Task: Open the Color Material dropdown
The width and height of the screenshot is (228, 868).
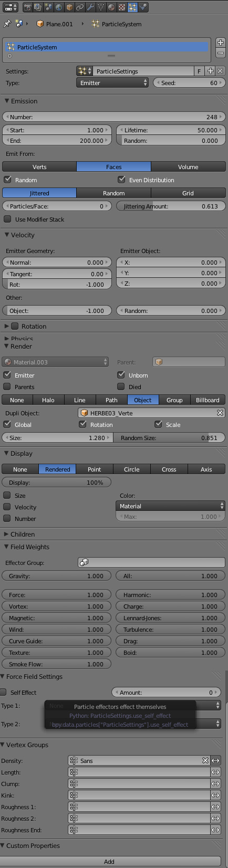Action: click(x=170, y=506)
